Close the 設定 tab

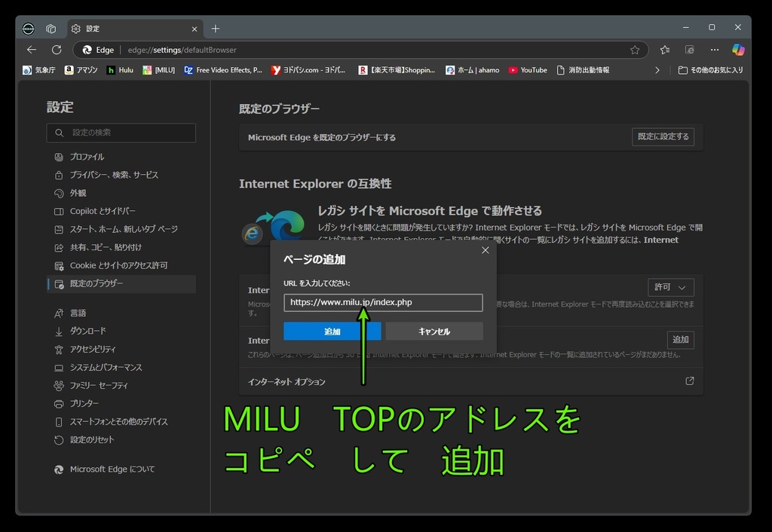(195, 29)
